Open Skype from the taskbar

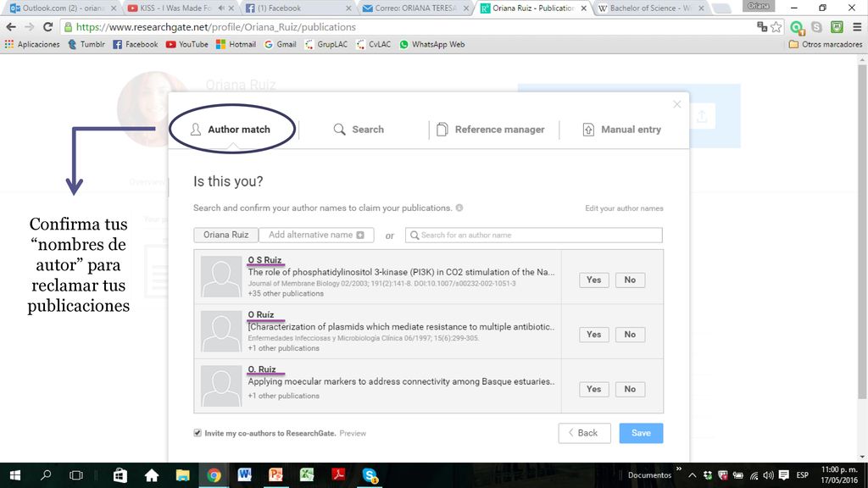coord(370,475)
